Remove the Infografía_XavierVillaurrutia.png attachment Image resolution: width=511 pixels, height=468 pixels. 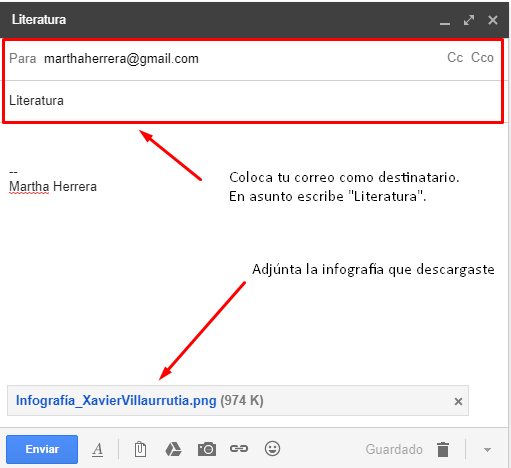(x=458, y=401)
